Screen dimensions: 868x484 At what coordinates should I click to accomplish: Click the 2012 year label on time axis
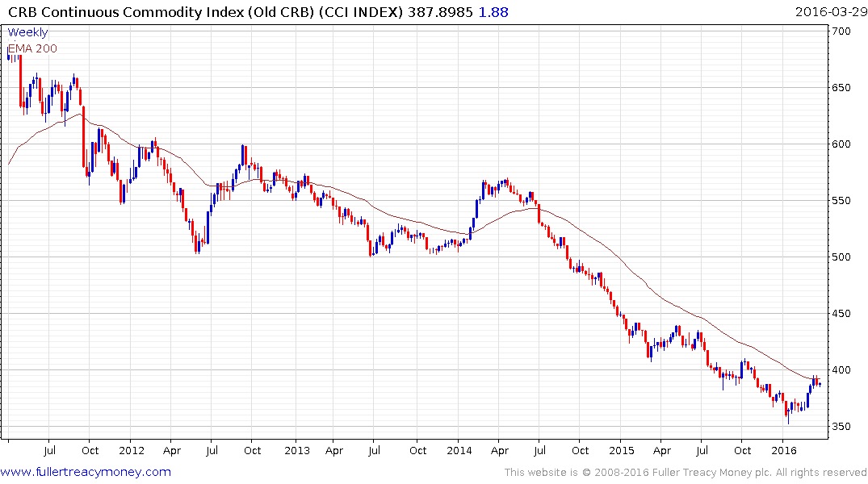[x=131, y=450]
